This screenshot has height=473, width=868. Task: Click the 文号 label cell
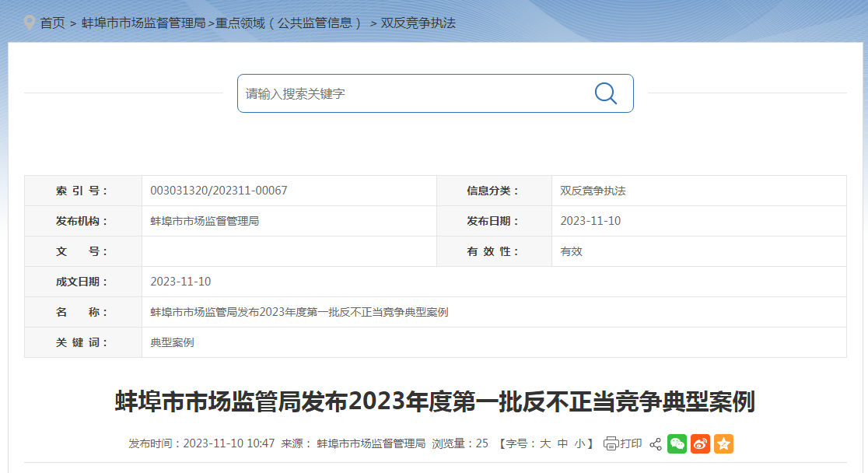pyautogui.click(x=83, y=251)
